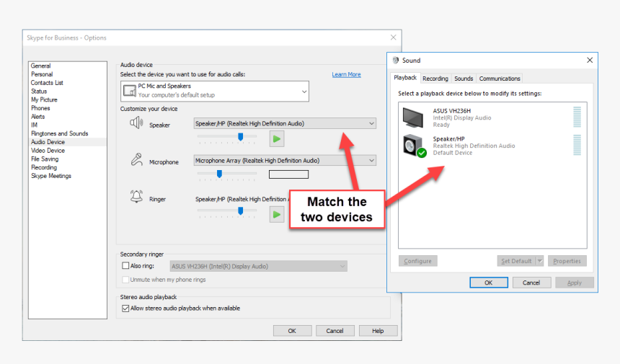Switch to the Recording tab

tap(435, 79)
